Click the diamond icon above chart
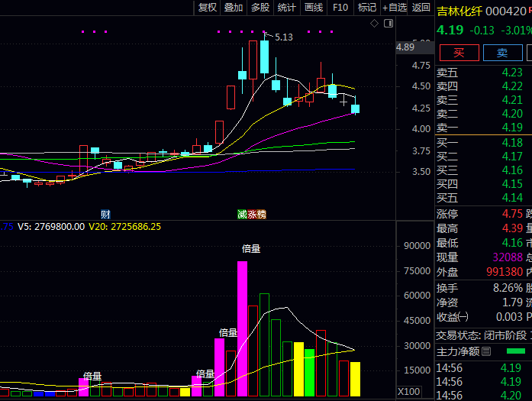 click(374, 24)
